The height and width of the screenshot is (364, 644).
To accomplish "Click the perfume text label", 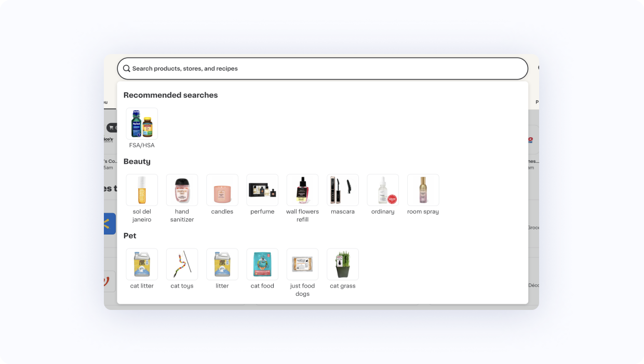I will click(x=262, y=212).
